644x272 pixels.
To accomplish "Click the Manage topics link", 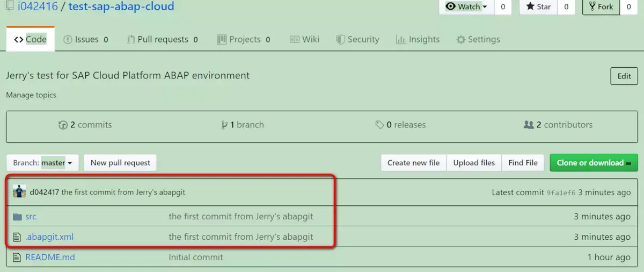I will 31,95.
